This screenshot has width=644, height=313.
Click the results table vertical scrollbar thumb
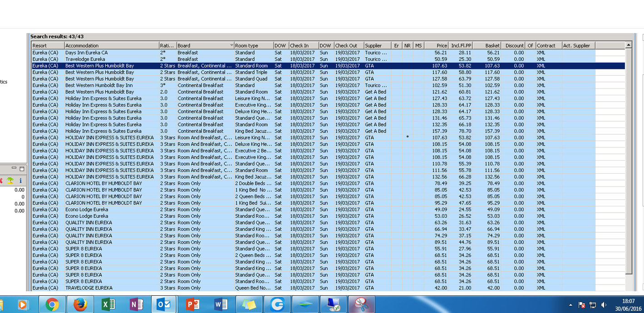pyautogui.click(x=629, y=161)
